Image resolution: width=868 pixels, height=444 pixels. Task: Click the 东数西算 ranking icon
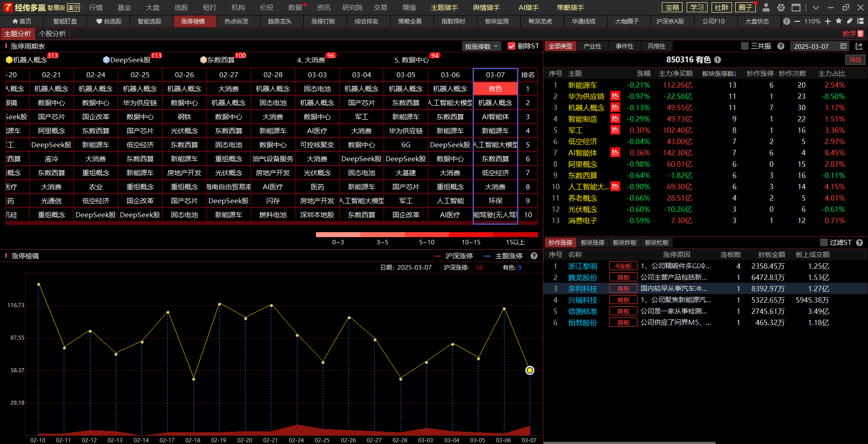click(x=203, y=60)
